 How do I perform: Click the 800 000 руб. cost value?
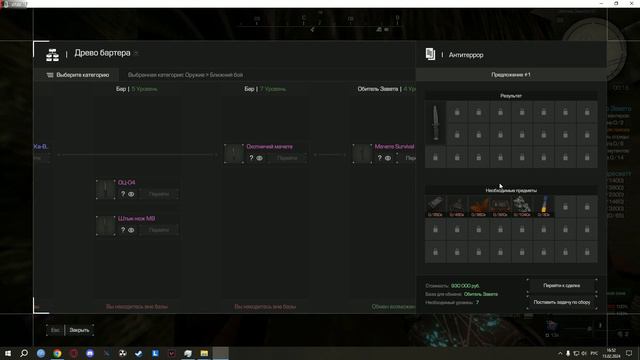465,286
